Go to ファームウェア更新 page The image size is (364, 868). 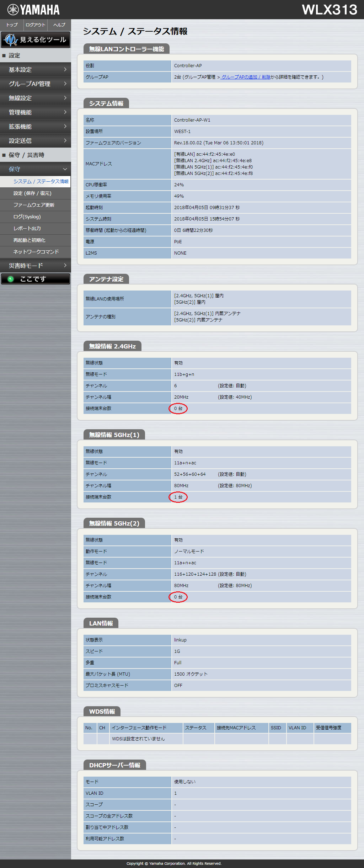[x=34, y=205]
